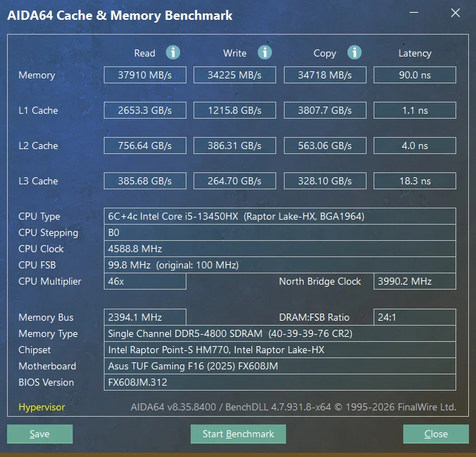476x457 pixels.
Task: Select the DRAM:FSB Ratio 24:1 value
Action: click(x=415, y=317)
